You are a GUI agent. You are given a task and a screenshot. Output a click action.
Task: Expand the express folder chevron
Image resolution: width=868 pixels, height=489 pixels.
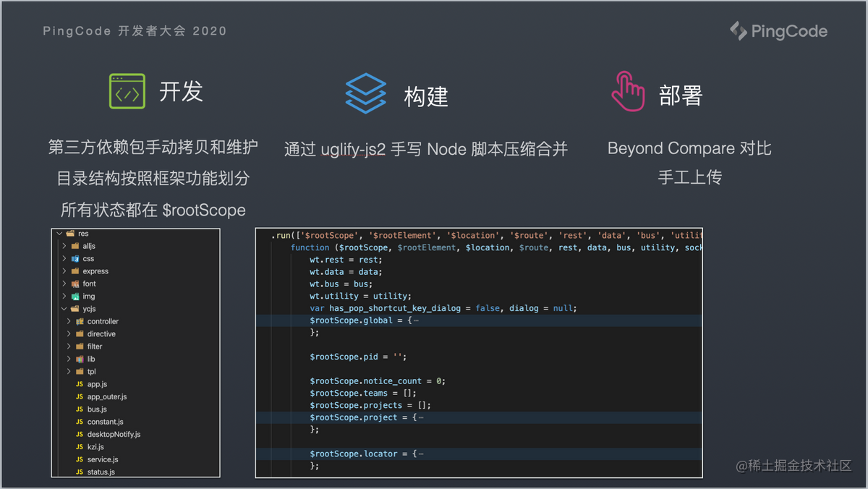coord(64,271)
